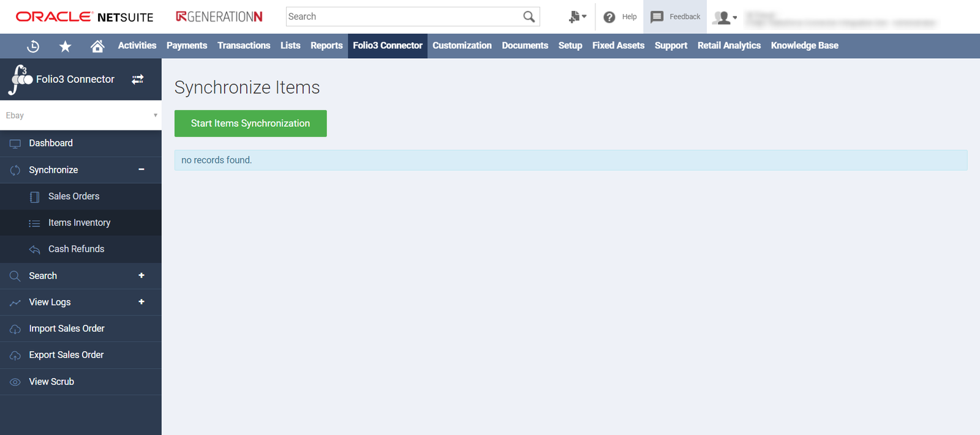Open the Activities menu
980x435 pixels.
(137, 46)
